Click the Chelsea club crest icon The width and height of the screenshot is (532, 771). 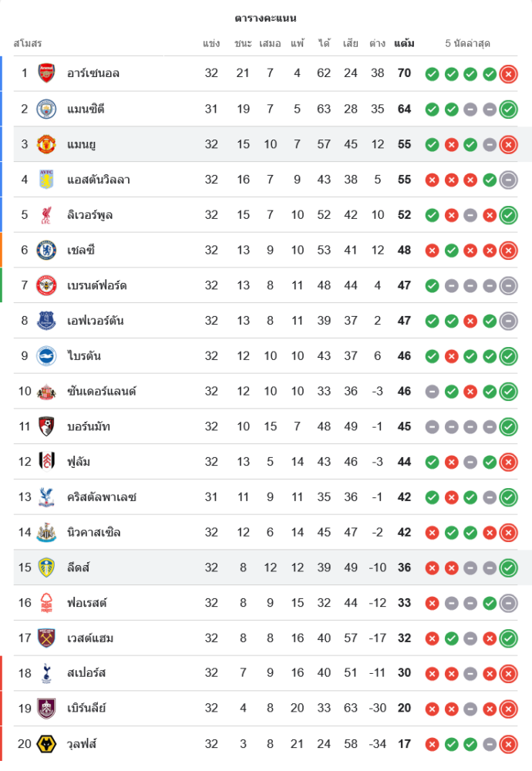click(x=47, y=250)
